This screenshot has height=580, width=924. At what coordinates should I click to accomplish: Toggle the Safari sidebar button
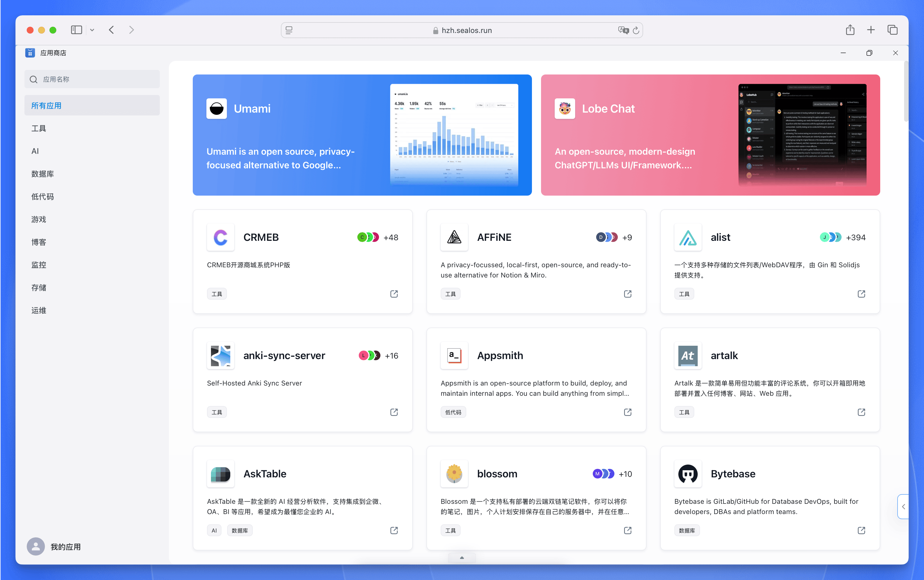click(76, 30)
